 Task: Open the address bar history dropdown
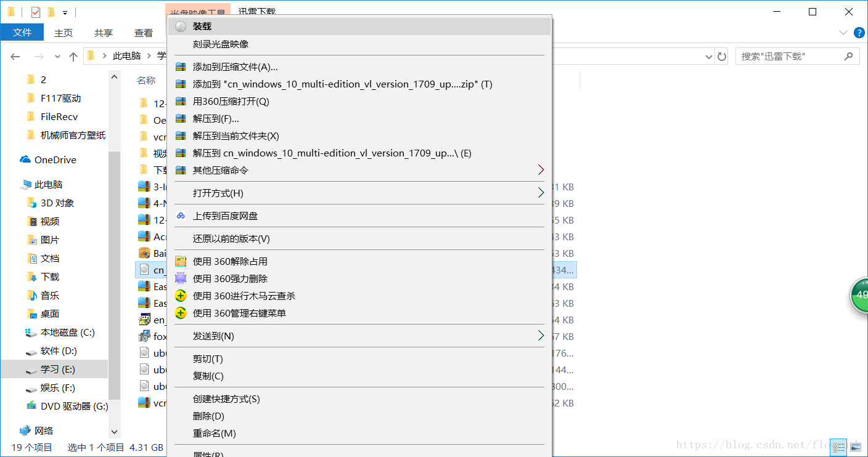click(x=709, y=57)
